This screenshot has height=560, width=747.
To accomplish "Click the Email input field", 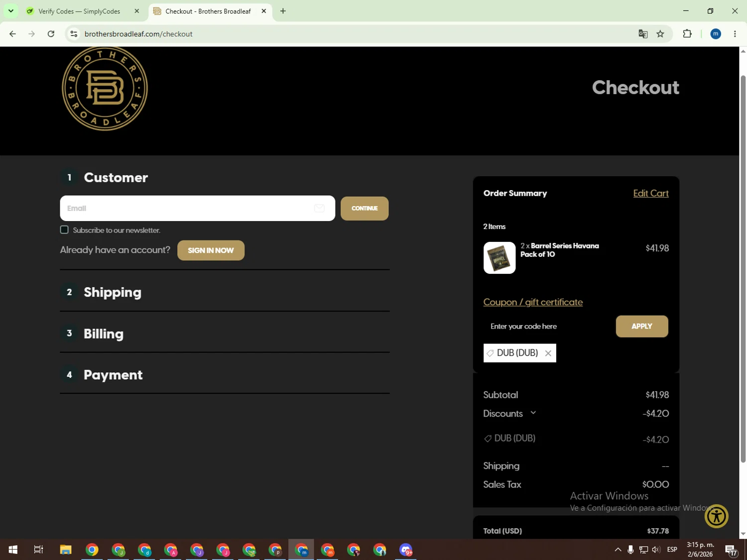I will click(197, 208).
